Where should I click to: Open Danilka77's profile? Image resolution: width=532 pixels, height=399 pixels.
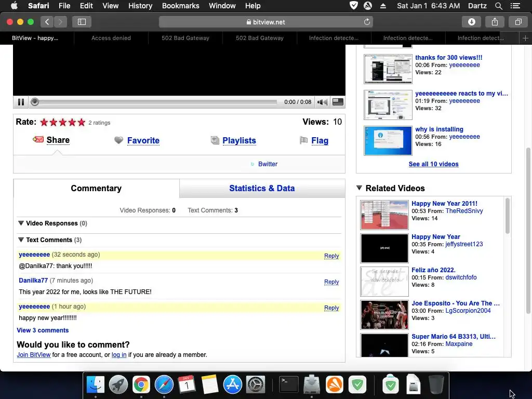[x=33, y=280]
